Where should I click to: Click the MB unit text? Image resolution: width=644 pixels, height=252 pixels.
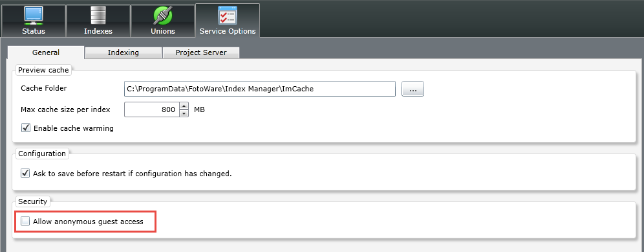(x=199, y=110)
